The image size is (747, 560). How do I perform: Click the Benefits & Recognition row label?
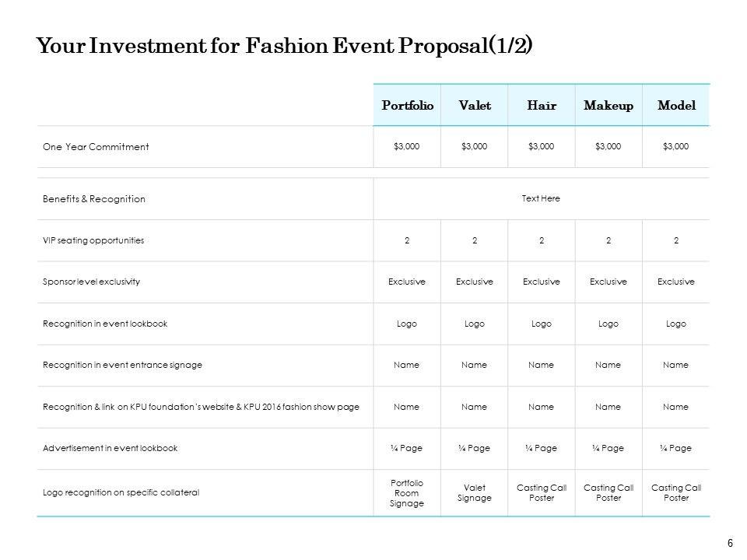(x=94, y=198)
